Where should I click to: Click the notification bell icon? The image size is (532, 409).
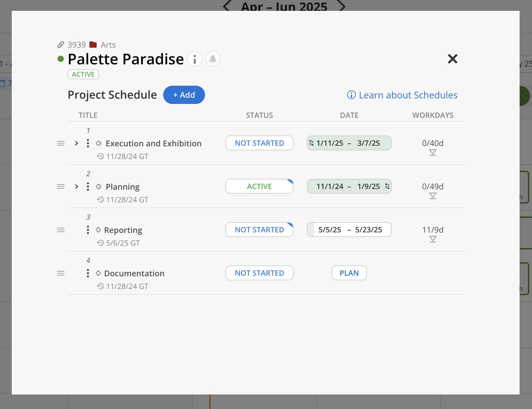(213, 59)
